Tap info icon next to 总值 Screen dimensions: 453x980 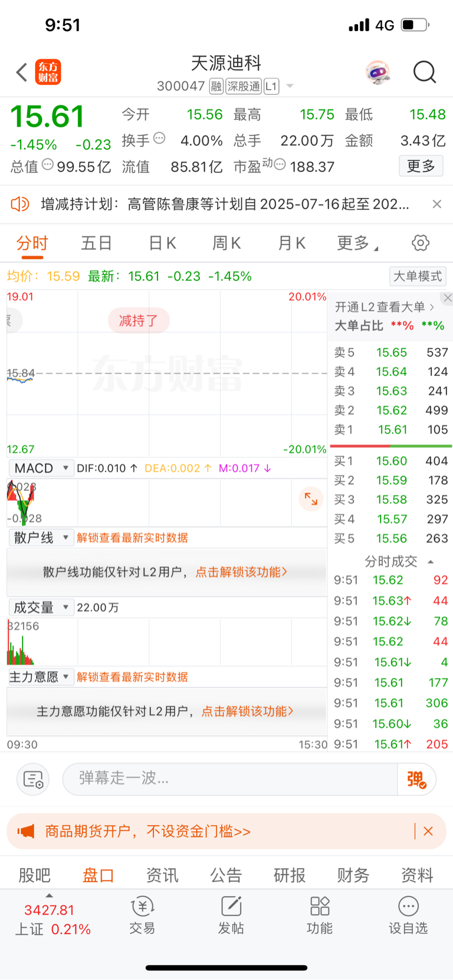coord(48,164)
